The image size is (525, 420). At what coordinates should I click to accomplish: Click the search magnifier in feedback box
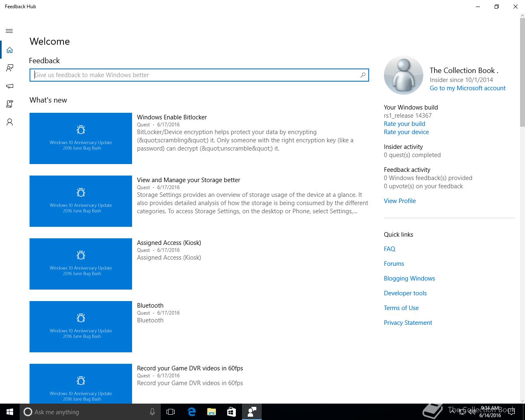coord(363,75)
